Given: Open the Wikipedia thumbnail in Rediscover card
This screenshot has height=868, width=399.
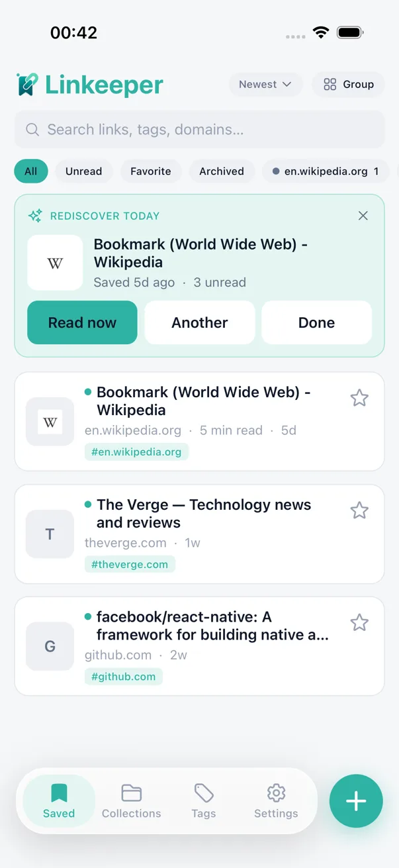Looking at the screenshot, I should click(x=55, y=263).
